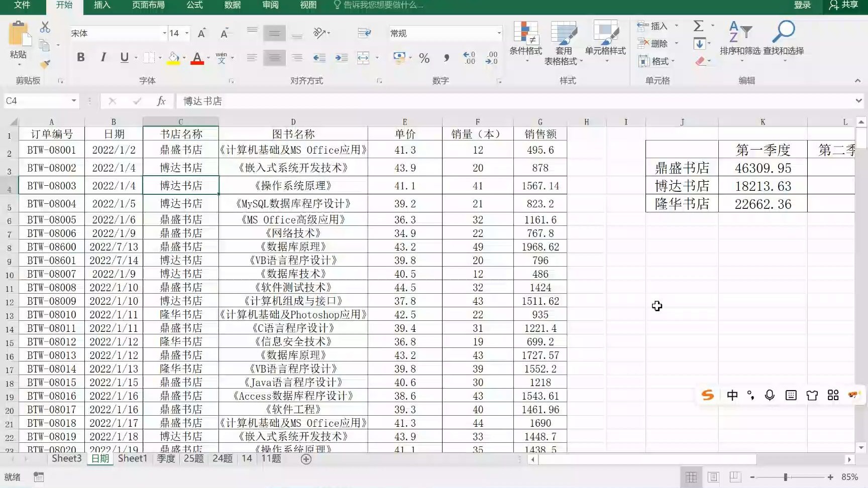Click the accounting number format icon
This screenshot has height=488, width=868.
(x=399, y=58)
